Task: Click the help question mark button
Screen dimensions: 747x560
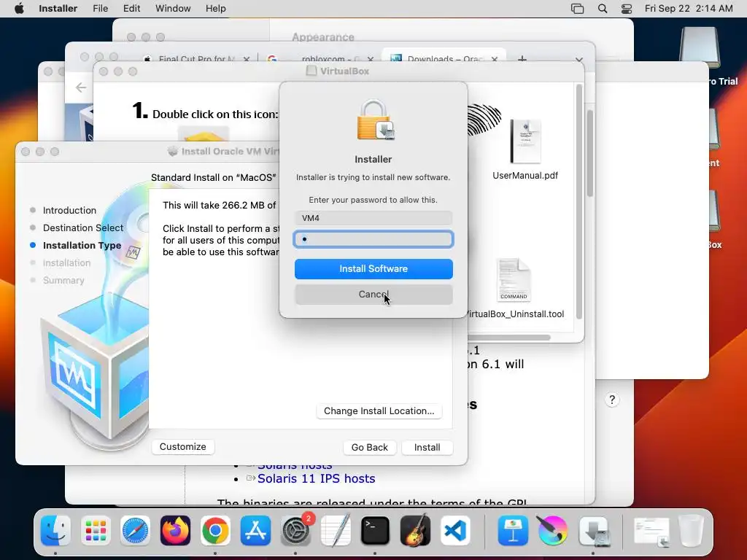Action: pyautogui.click(x=612, y=400)
